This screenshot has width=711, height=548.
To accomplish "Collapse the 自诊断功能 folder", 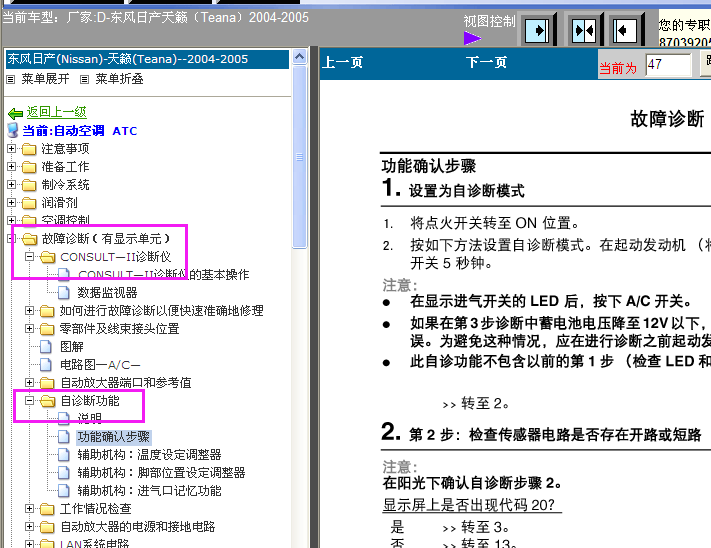I will point(29,400).
